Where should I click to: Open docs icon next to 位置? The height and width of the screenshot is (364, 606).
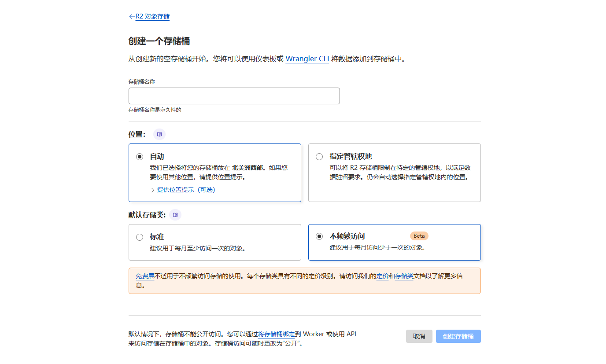(159, 134)
